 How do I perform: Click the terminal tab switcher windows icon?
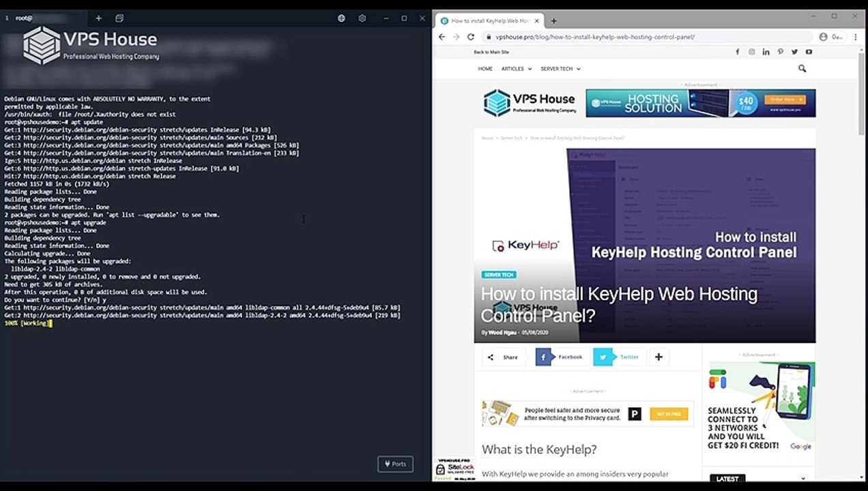[x=119, y=18]
